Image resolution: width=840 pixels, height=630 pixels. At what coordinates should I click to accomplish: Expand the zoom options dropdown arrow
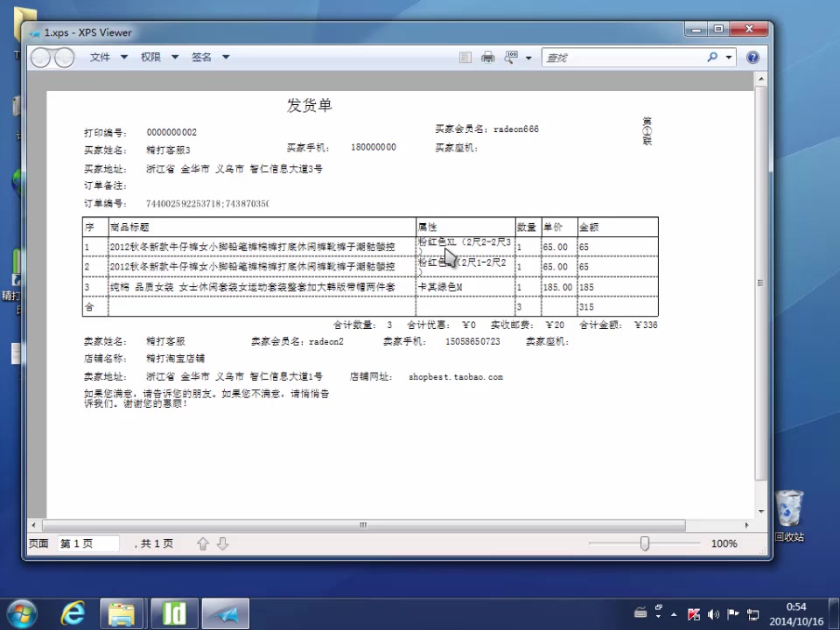[x=528, y=58]
